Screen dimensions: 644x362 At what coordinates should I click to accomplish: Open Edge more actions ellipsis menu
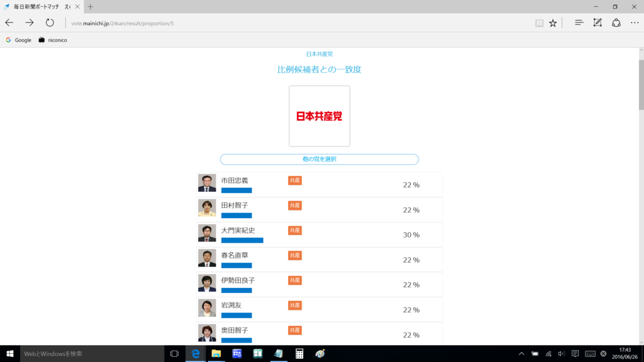635,23
